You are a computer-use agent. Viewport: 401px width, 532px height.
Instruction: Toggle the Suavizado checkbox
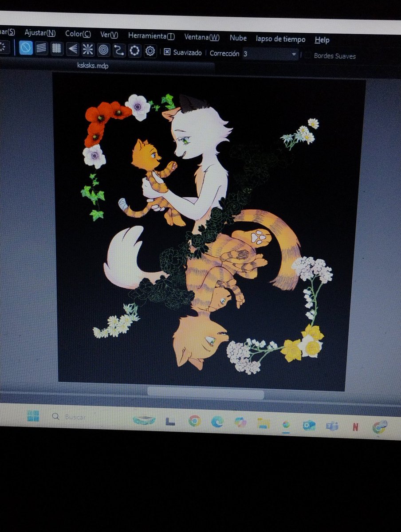pyautogui.click(x=167, y=52)
